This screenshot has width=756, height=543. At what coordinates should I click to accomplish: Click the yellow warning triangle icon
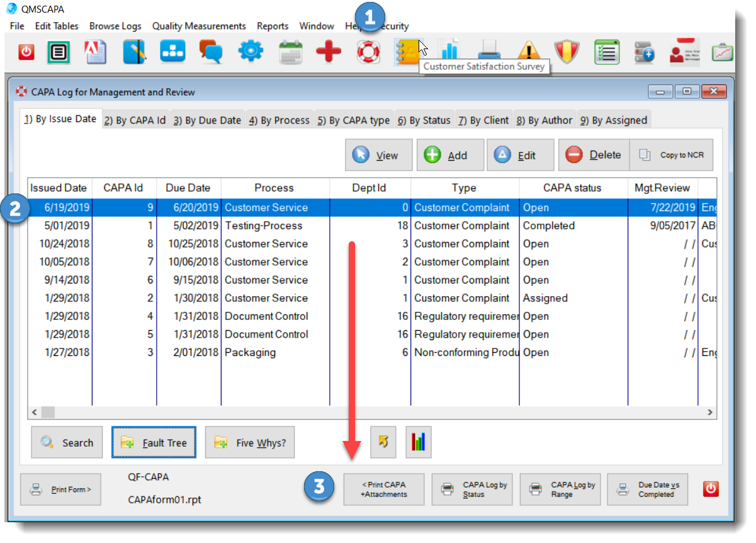(529, 52)
